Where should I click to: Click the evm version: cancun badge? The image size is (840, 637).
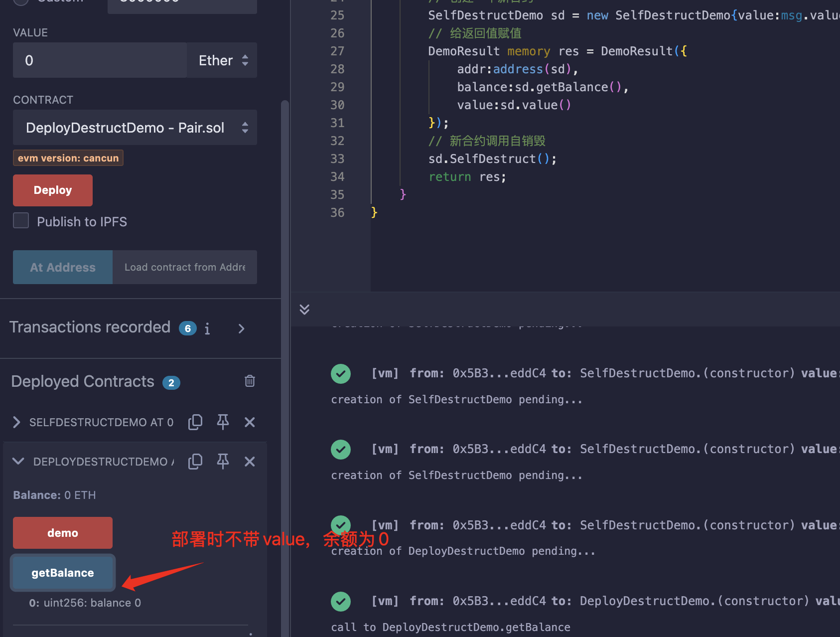[x=68, y=158]
